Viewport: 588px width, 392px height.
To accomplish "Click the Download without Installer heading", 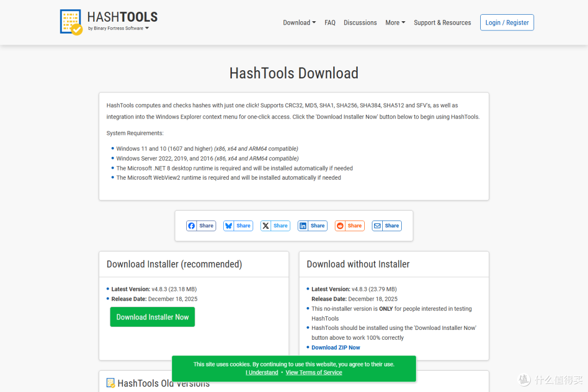I will coord(358,264).
